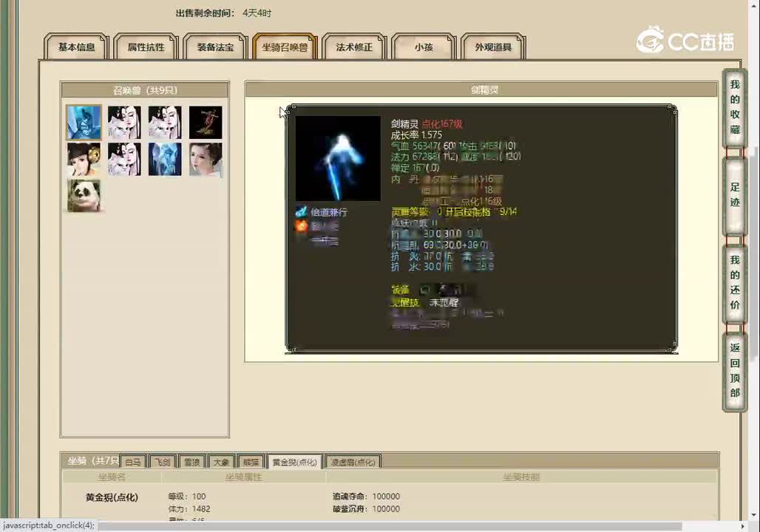Select the panda pet thumbnail
Image resolution: width=760 pixels, height=532 pixels.
84,195
